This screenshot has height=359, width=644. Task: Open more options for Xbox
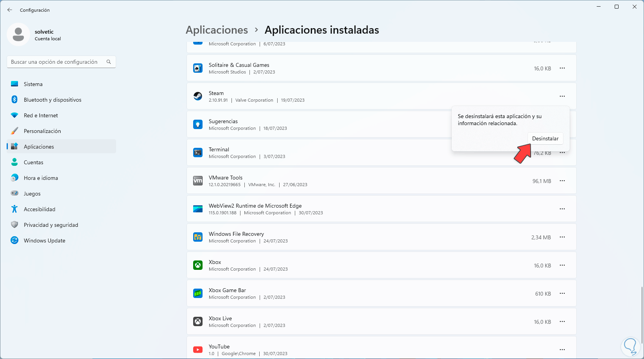[x=562, y=265]
